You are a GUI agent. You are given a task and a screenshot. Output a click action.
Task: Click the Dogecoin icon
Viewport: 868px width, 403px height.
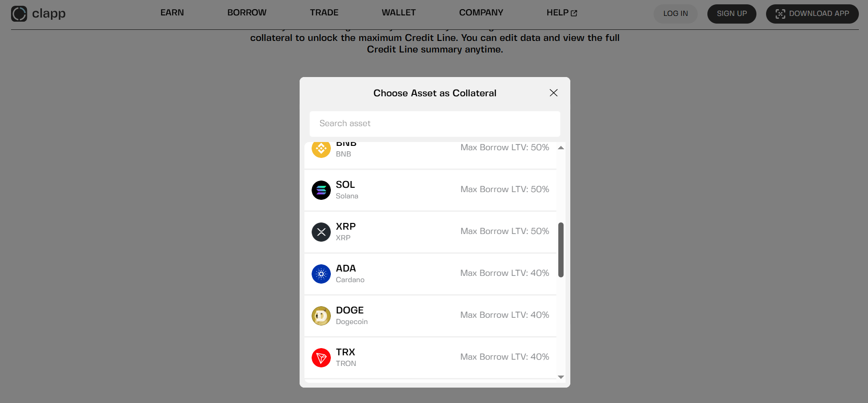click(321, 316)
